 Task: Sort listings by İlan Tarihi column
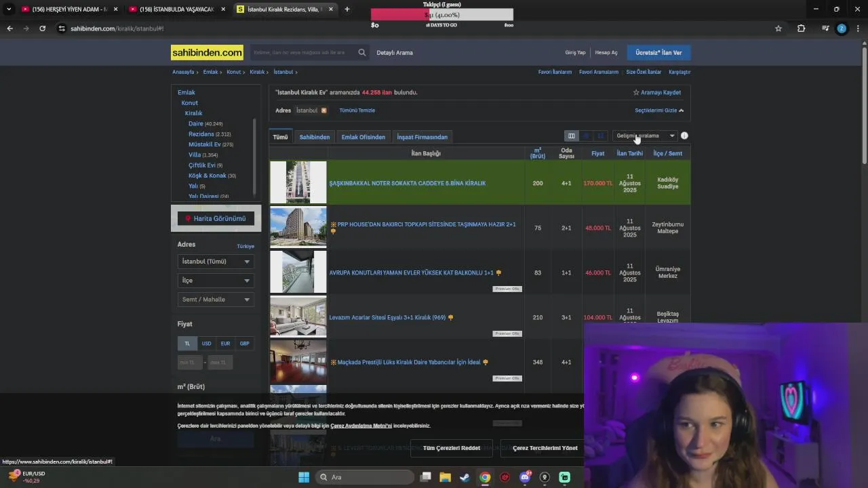pyautogui.click(x=629, y=153)
